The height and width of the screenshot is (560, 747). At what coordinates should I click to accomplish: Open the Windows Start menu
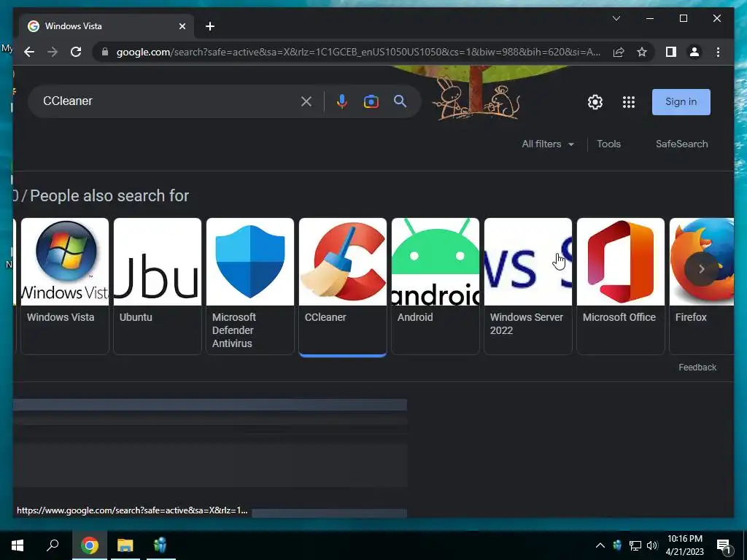click(x=18, y=545)
